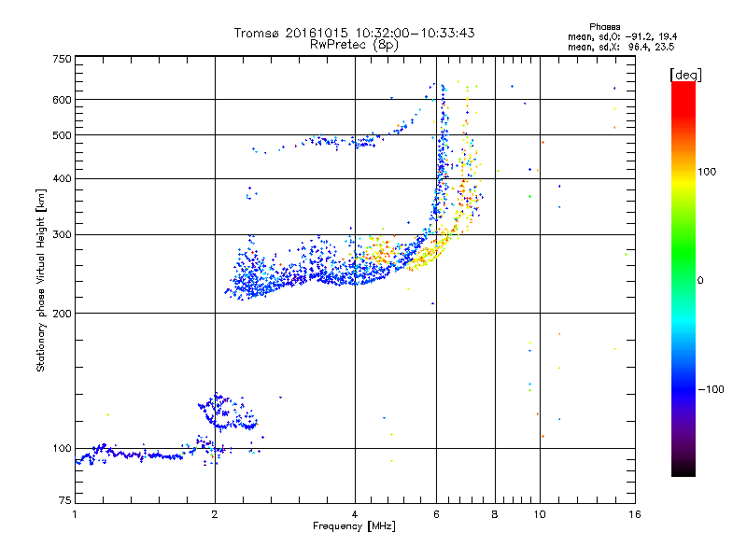
Task: Click the y-axis label 'Stationary phase Virtual Height [km]'
Action: 41,280
